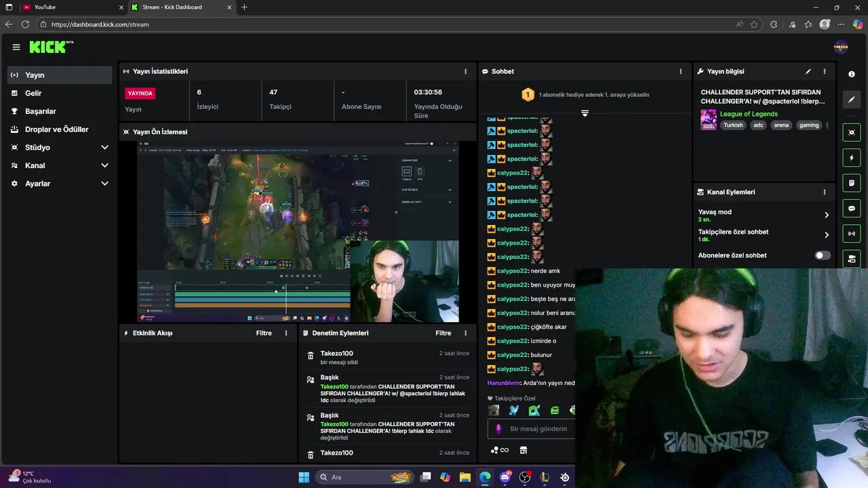Click the YAYINDA live badge
This screenshot has height=488, width=868.
[x=140, y=94]
